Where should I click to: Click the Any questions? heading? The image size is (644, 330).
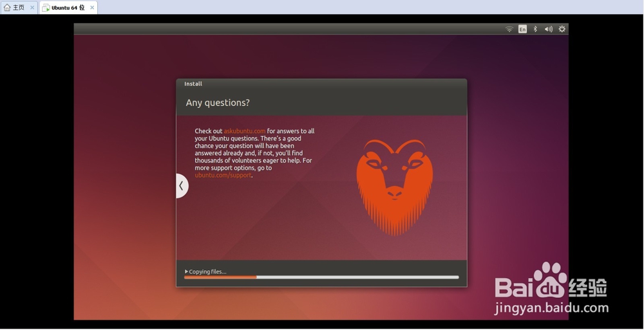[218, 103]
